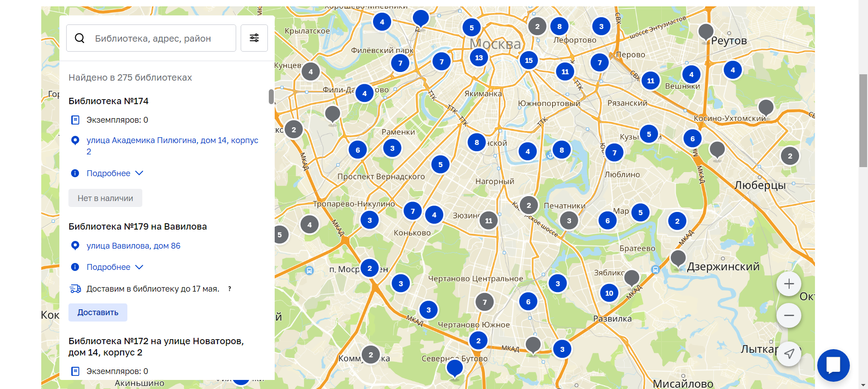Click the Нет в наличии button

pos(105,198)
